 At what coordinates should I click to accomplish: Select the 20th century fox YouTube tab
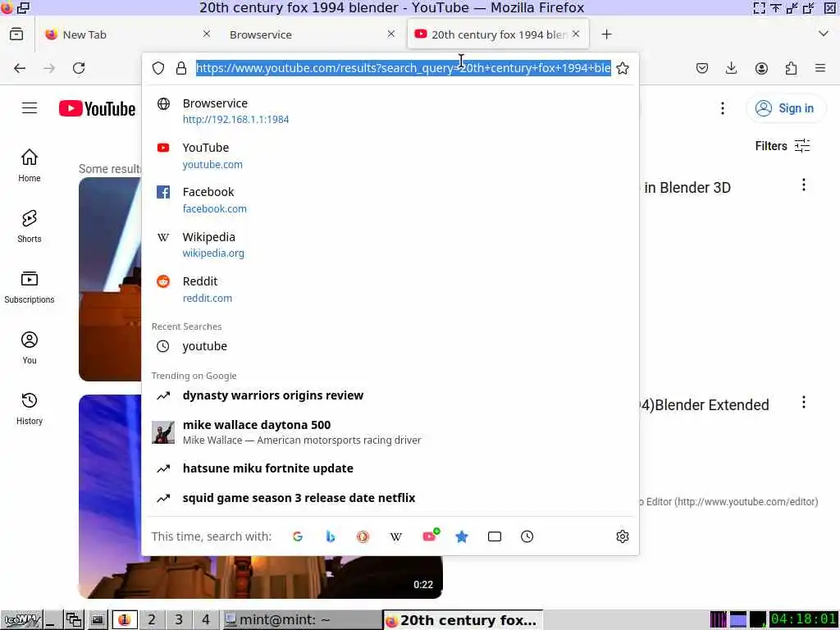tap(499, 34)
